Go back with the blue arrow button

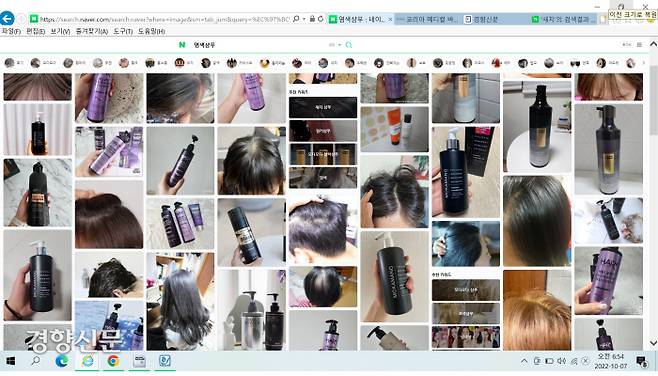pyautogui.click(x=7, y=18)
